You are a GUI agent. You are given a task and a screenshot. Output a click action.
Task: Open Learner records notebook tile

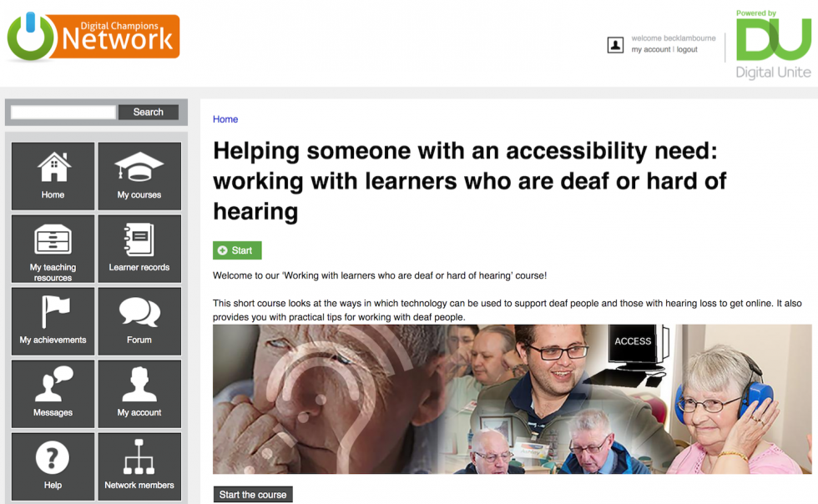point(139,249)
